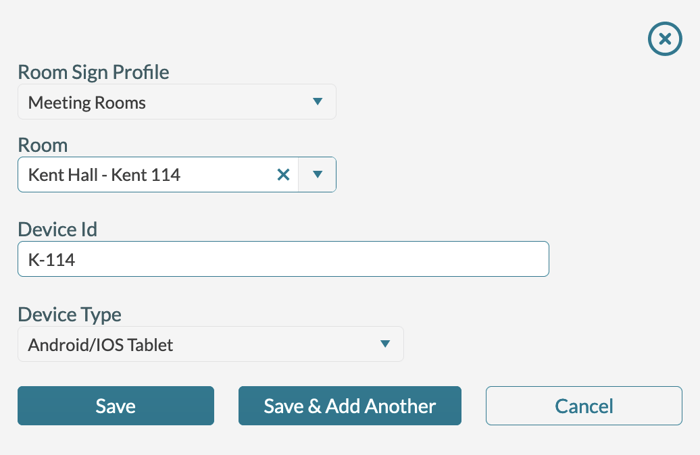Cancel the room sign device form
The width and height of the screenshot is (700, 455).
[x=584, y=406]
